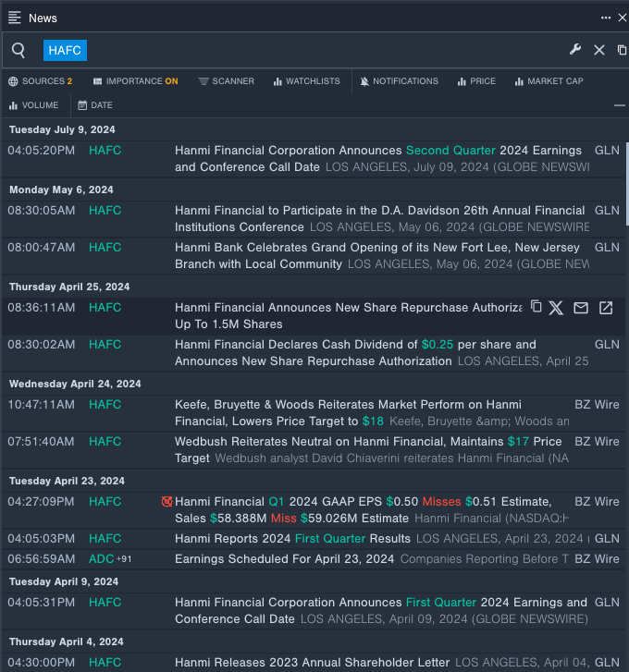
Task: Share the repurchase headline on X
Action: [556, 308]
